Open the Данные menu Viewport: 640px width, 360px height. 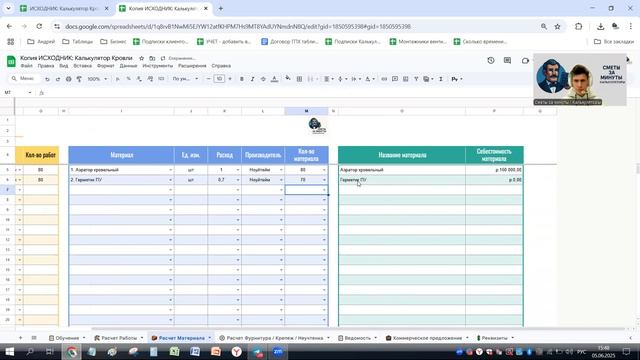pos(129,66)
